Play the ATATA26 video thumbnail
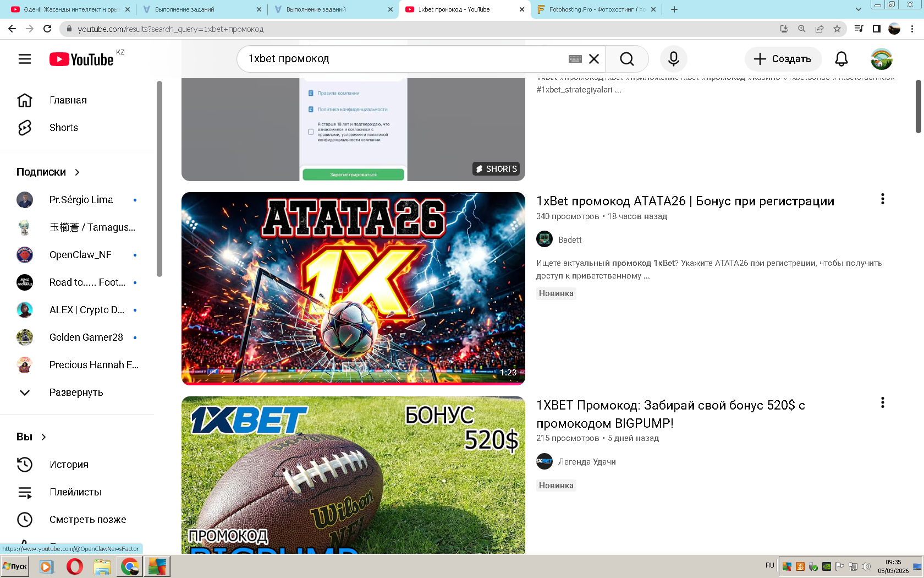The height and width of the screenshot is (578, 924). [x=353, y=288]
